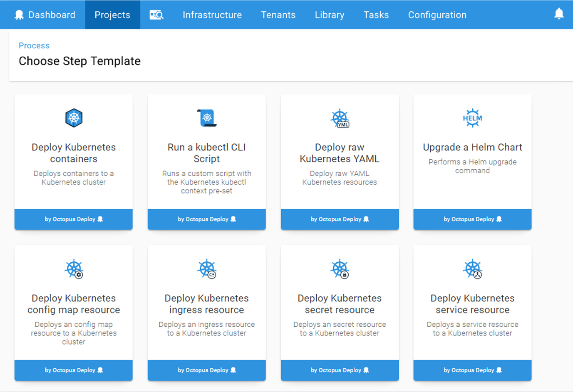Image resolution: width=573 pixels, height=392 pixels.
Task: Click the Process breadcrumb link
Action: tap(34, 46)
